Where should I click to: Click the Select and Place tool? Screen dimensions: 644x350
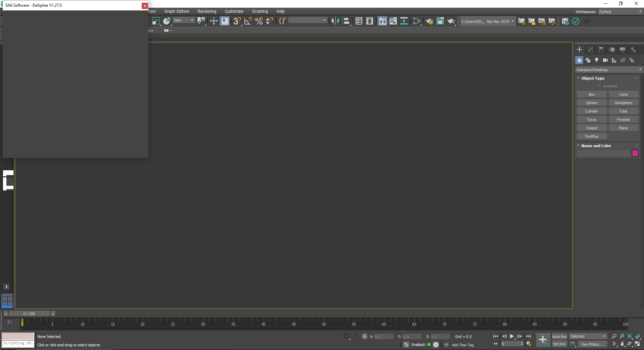167,21
